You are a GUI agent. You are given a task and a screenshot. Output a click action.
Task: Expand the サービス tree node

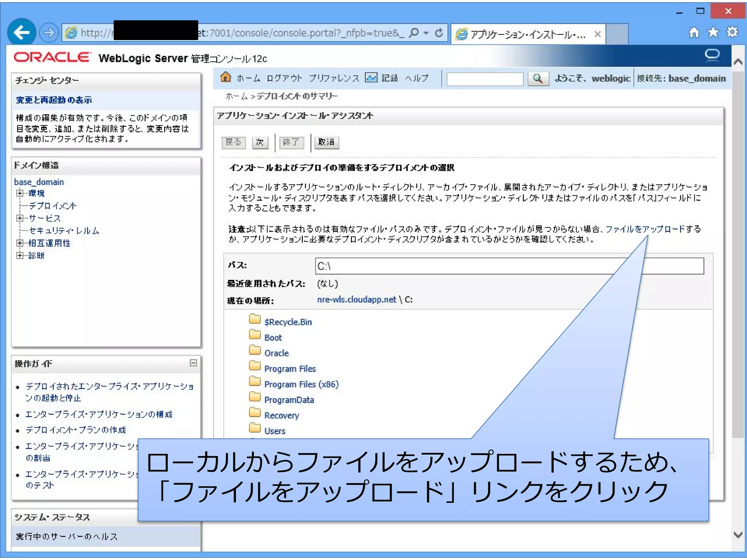[x=20, y=218]
